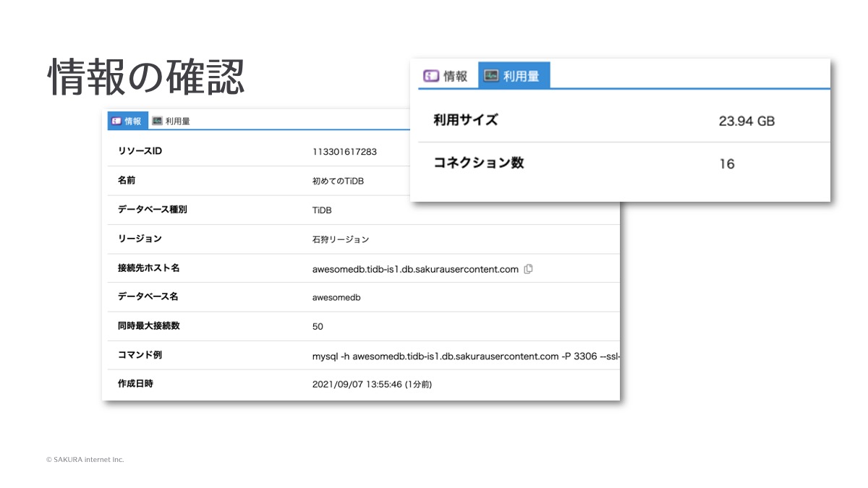Click the 接続先ホスト名 label

(148, 268)
